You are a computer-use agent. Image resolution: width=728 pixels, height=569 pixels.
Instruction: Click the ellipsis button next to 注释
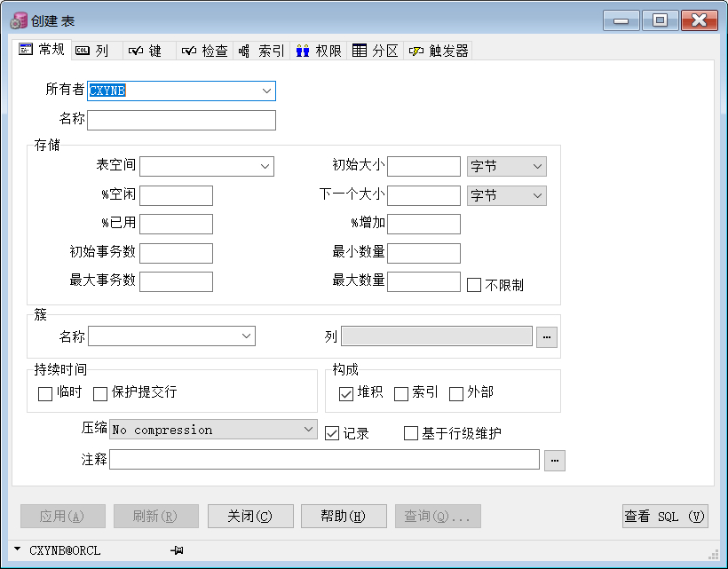point(554,461)
